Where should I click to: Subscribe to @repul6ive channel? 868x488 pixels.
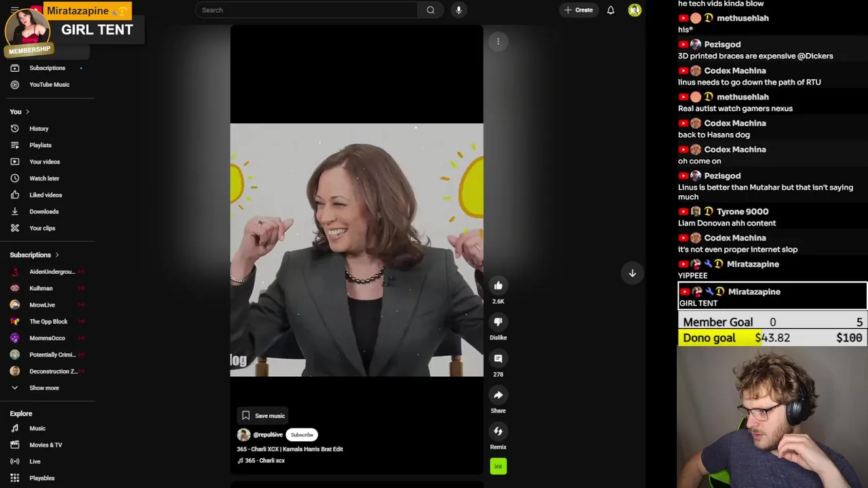pyautogui.click(x=302, y=434)
